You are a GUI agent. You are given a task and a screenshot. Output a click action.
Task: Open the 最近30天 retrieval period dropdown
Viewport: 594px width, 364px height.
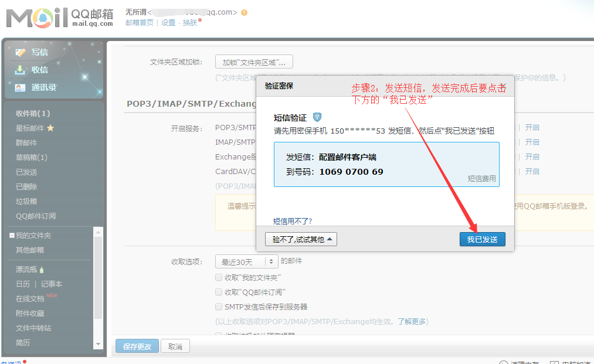click(247, 262)
